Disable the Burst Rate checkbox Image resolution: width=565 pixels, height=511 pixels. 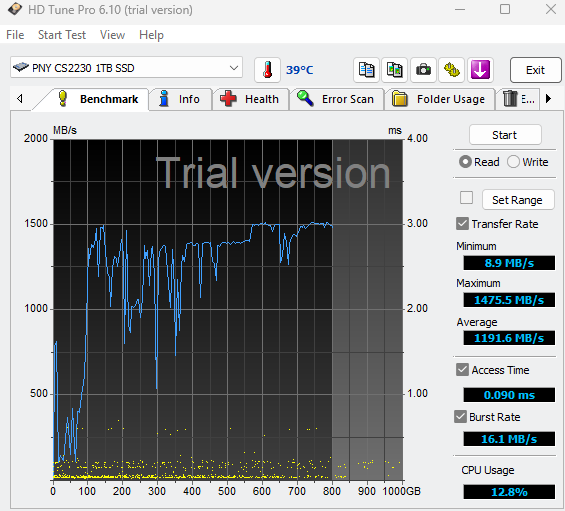point(460,417)
